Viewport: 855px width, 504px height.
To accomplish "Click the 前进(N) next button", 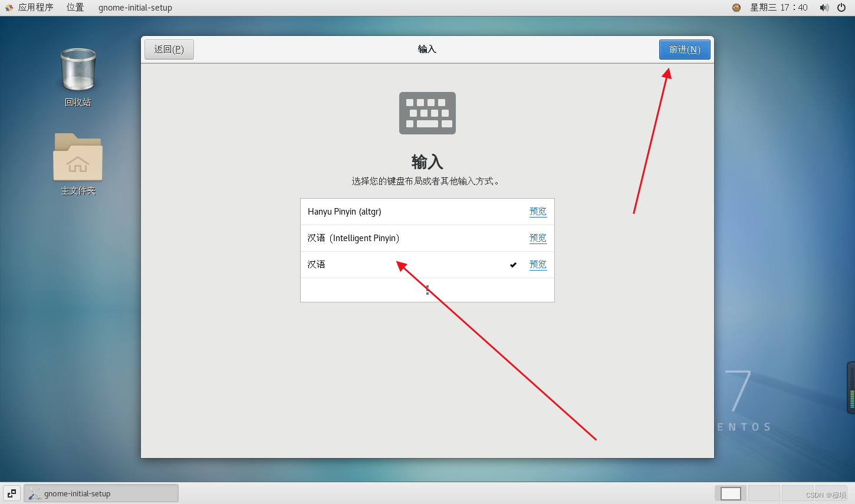I will (x=685, y=50).
